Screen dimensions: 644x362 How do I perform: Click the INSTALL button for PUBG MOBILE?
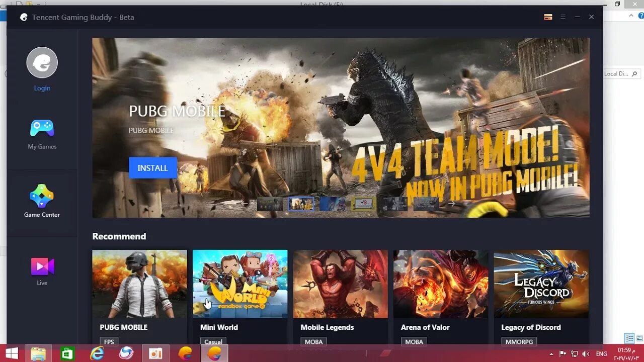point(152,168)
